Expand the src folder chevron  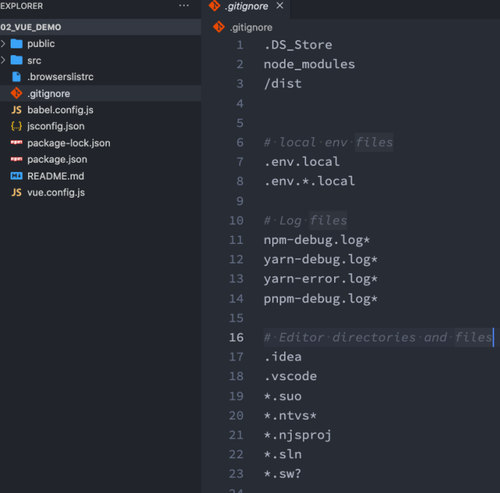(3, 60)
